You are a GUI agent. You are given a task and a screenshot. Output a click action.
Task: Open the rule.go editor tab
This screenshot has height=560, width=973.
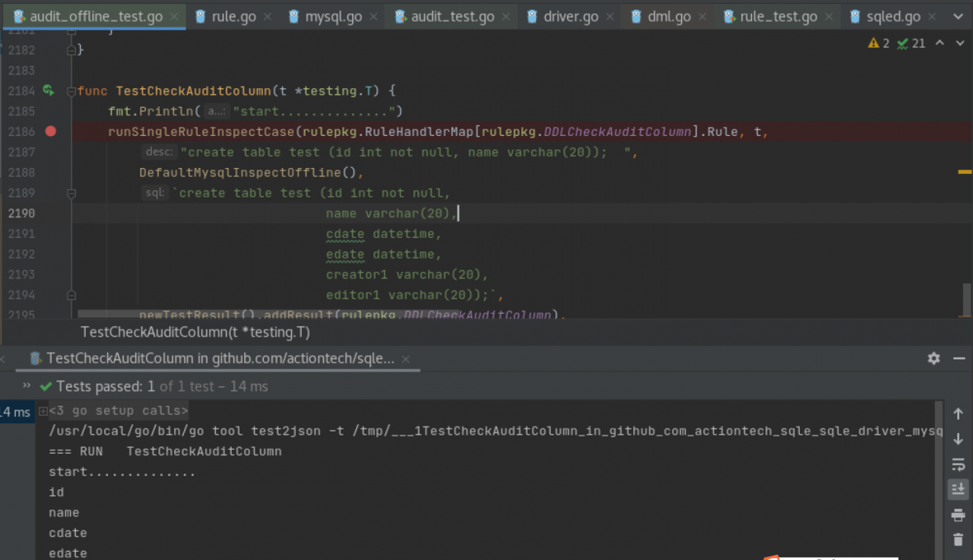[x=226, y=16]
